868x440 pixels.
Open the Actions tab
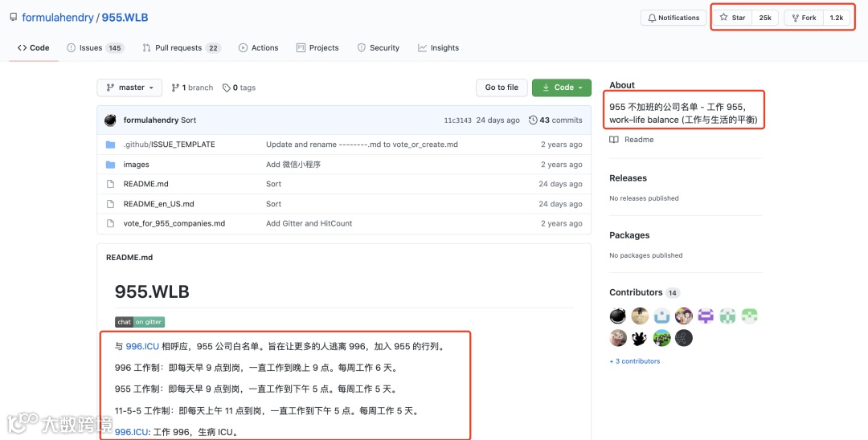click(x=259, y=48)
